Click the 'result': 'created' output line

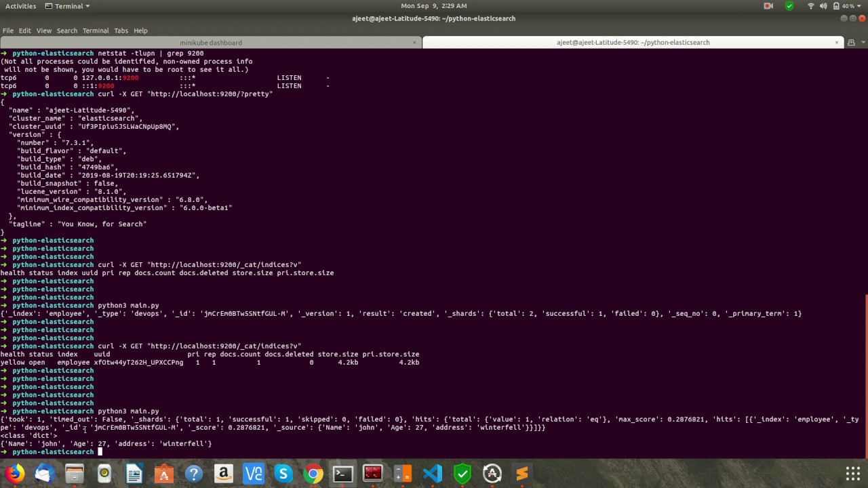click(401, 313)
